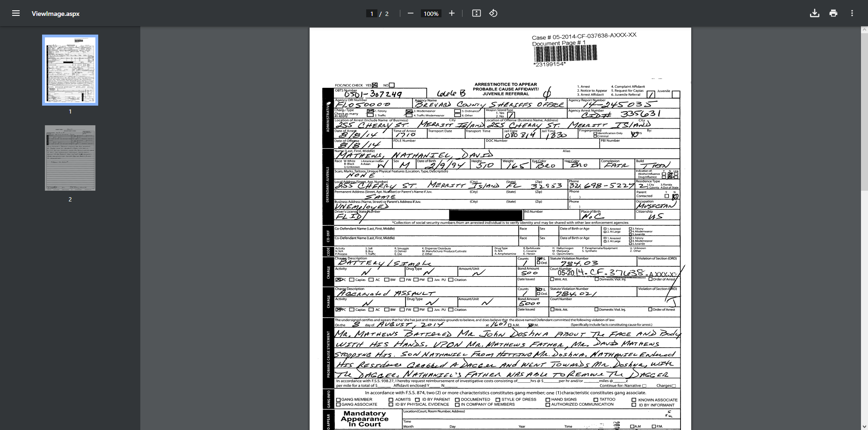
Task: Click the zoom in plus button
Action: [451, 13]
